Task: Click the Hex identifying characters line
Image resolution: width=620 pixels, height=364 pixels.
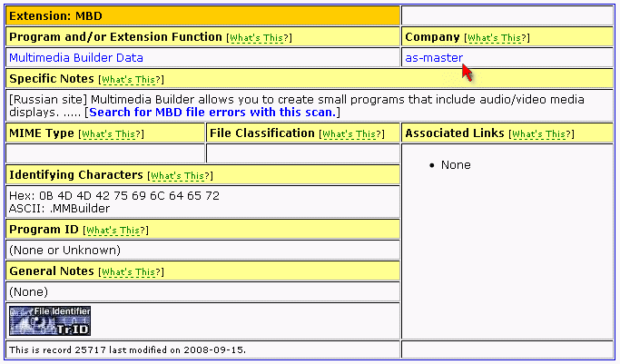Action: click(114, 196)
